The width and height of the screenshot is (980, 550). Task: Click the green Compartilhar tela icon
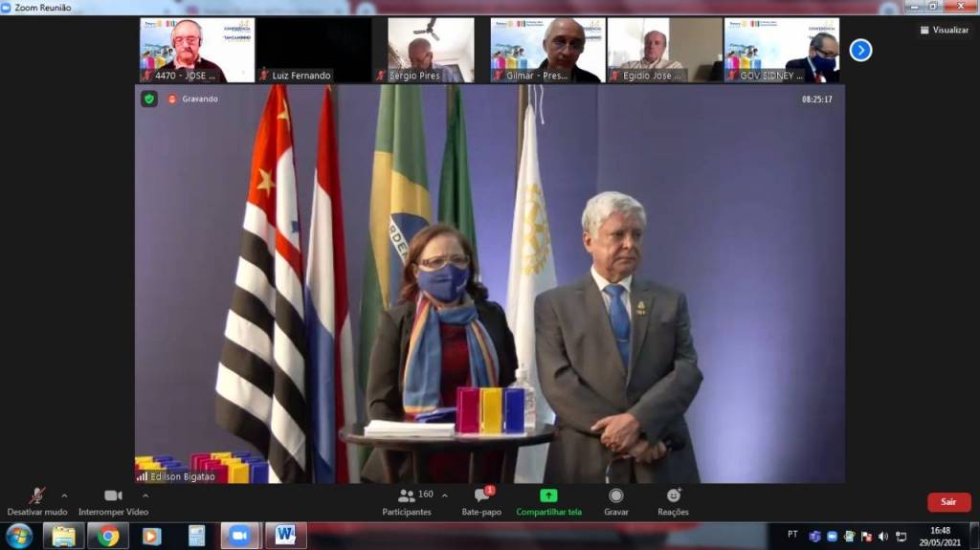tap(548, 495)
